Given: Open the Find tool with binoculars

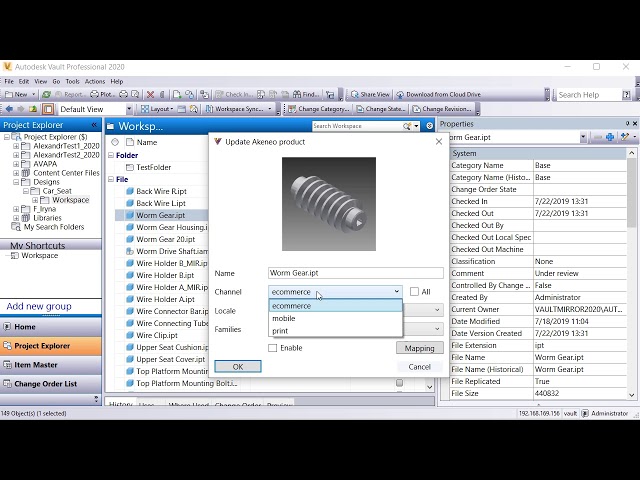Looking at the screenshot, I should tap(306, 95).
